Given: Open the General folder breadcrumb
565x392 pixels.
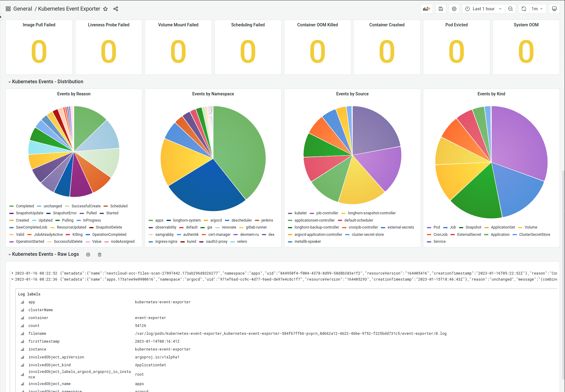Looking at the screenshot, I should tap(23, 9).
